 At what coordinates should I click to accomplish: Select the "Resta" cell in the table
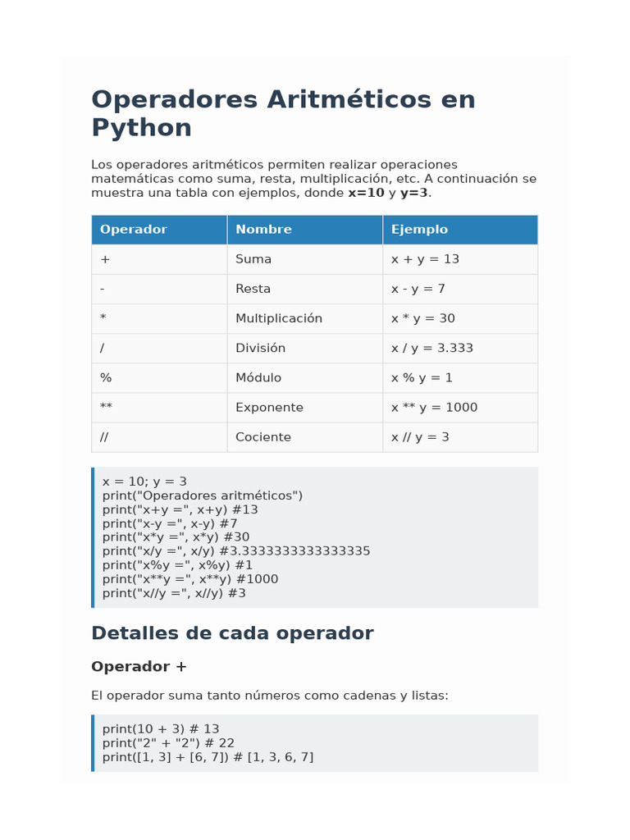[x=253, y=289]
